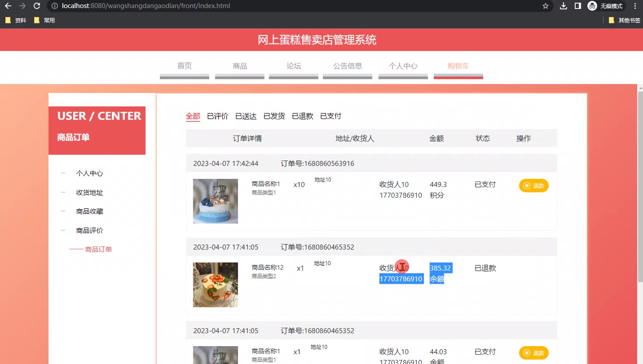The image size is (643, 364).
Task: Select 个人中心 in the top navigation
Action: [403, 66]
